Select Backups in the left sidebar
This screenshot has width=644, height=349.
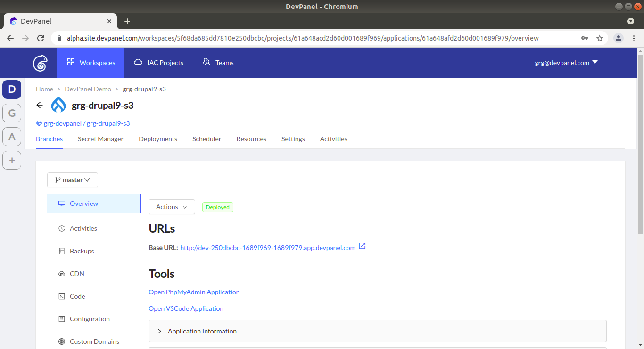(82, 251)
